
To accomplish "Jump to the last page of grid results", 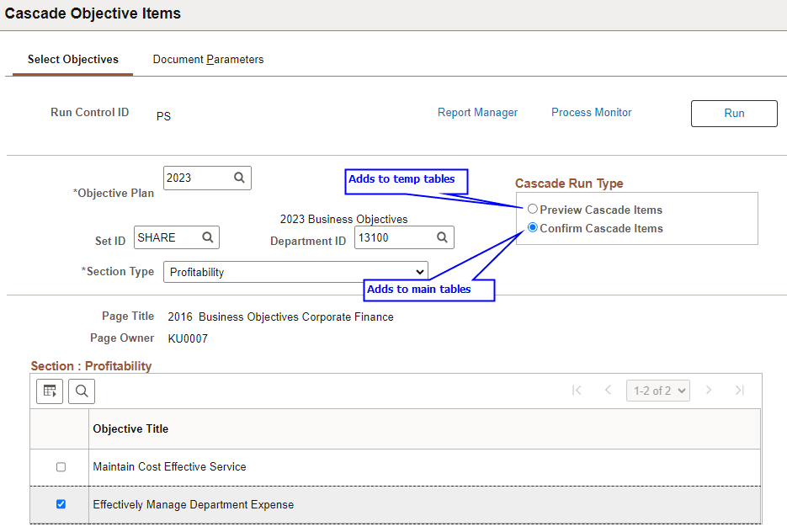I will coord(740,390).
